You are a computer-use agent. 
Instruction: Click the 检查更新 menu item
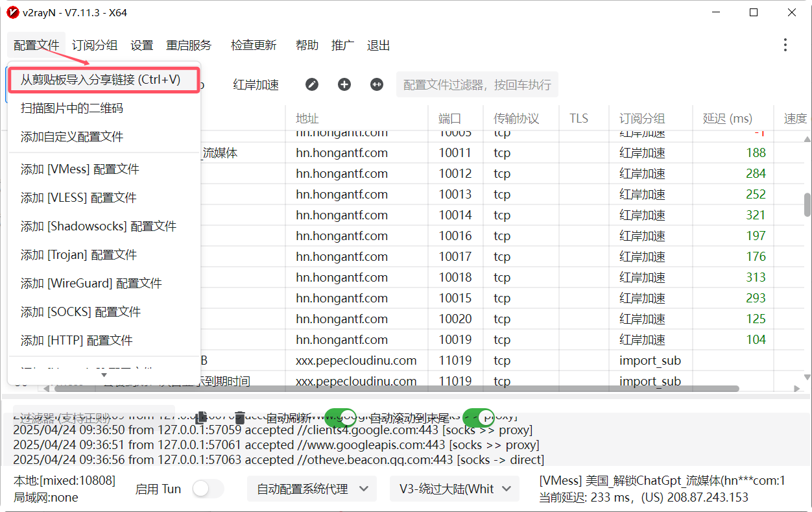tap(254, 45)
